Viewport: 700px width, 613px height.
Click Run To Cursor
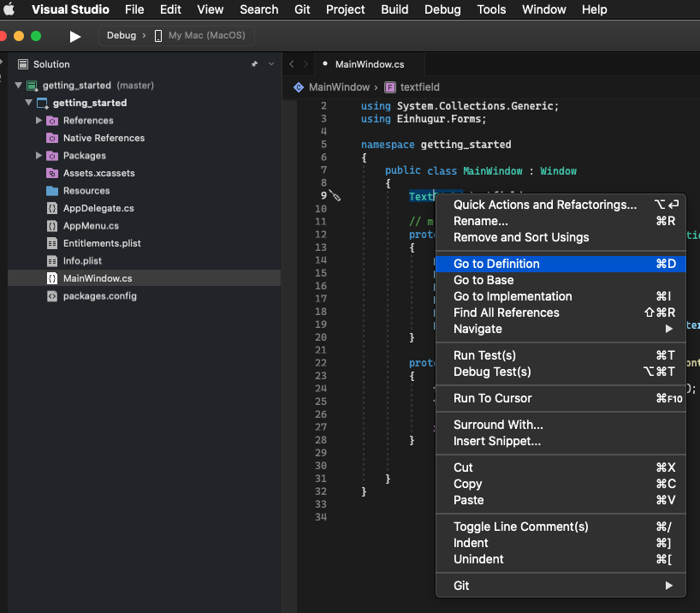click(561, 398)
